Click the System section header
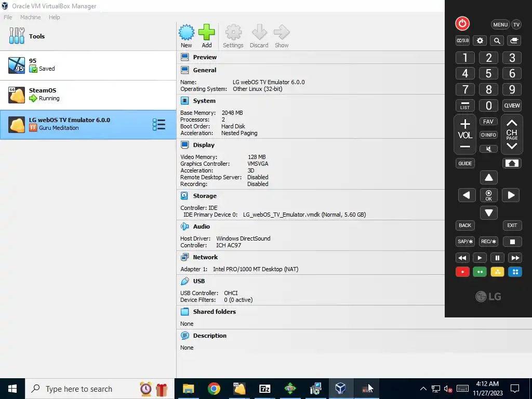This screenshot has width=532, height=399. [x=204, y=101]
